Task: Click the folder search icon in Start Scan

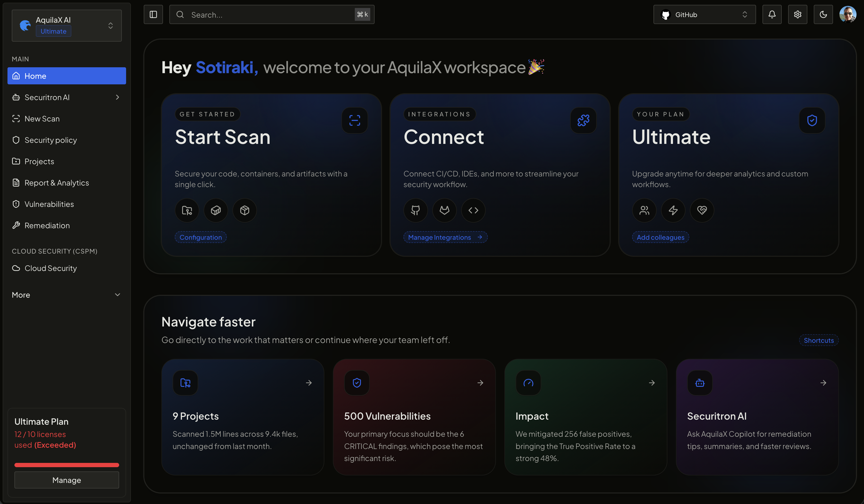Action: [x=187, y=210]
